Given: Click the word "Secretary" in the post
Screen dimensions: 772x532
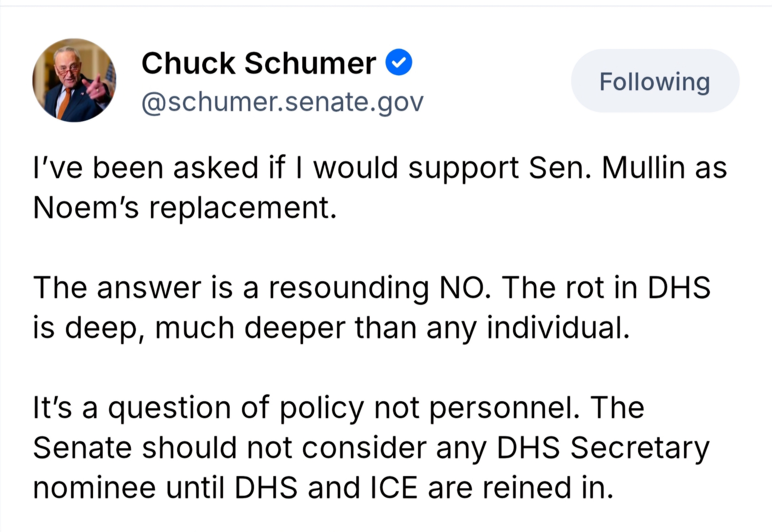Looking at the screenshot, I should pos(640,449).
